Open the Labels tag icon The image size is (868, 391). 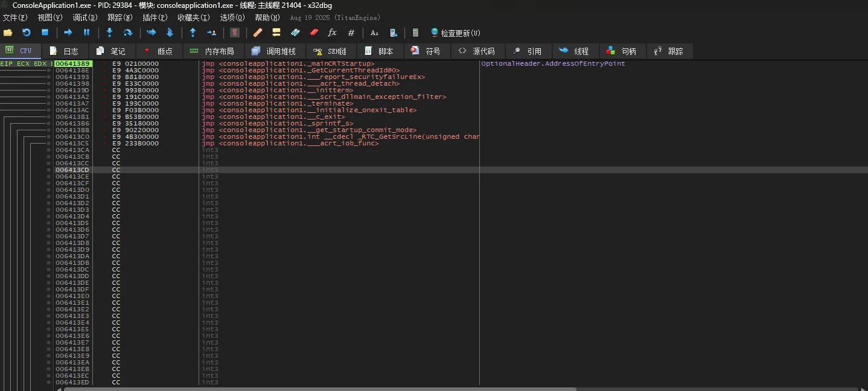click(295, 33)
